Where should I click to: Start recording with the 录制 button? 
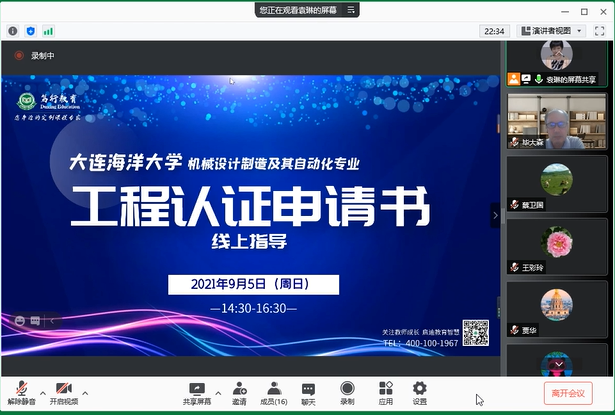pyautogui.click(x=347, y=391)
